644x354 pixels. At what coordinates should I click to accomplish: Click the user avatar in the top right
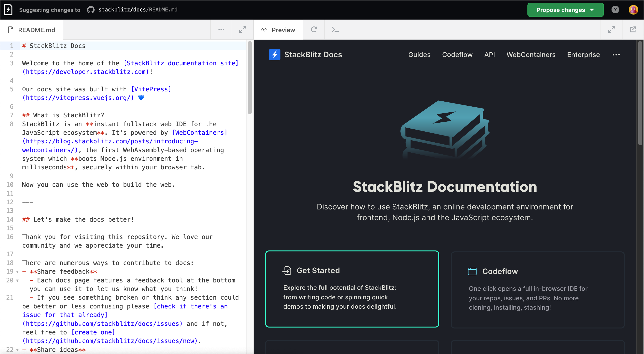pyautogui.click(x=633, y=10)
